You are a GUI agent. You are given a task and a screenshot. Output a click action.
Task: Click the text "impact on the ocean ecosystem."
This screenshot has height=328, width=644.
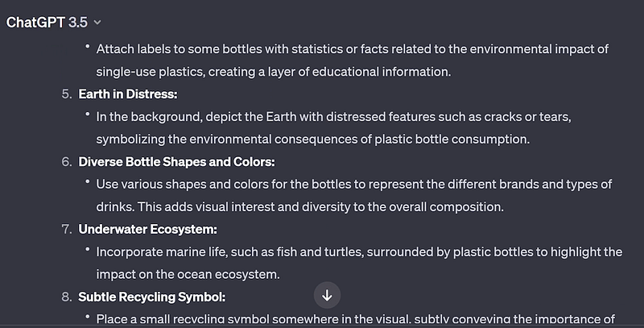[188, 274]
